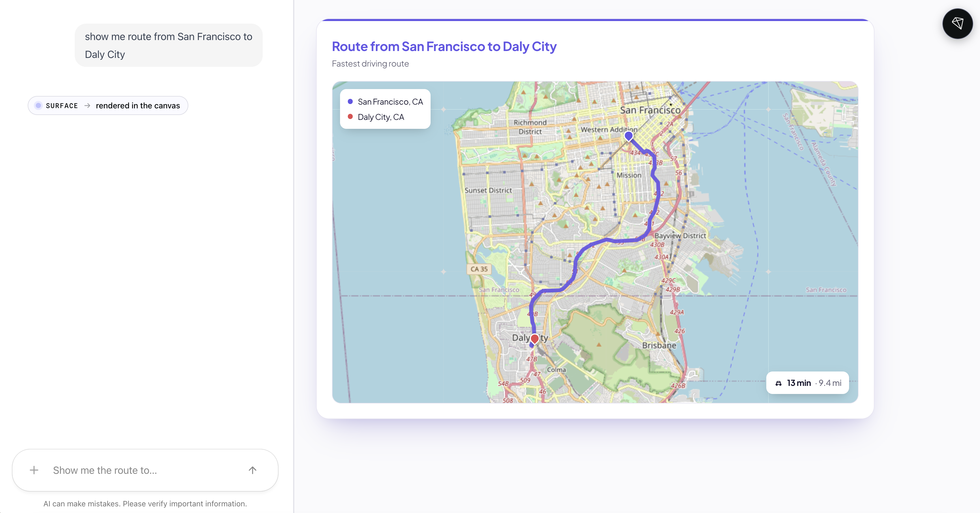Viewport: 980px width, 513px height.
Task: Click the user message bubble about Daly City route
Action: 168,45
